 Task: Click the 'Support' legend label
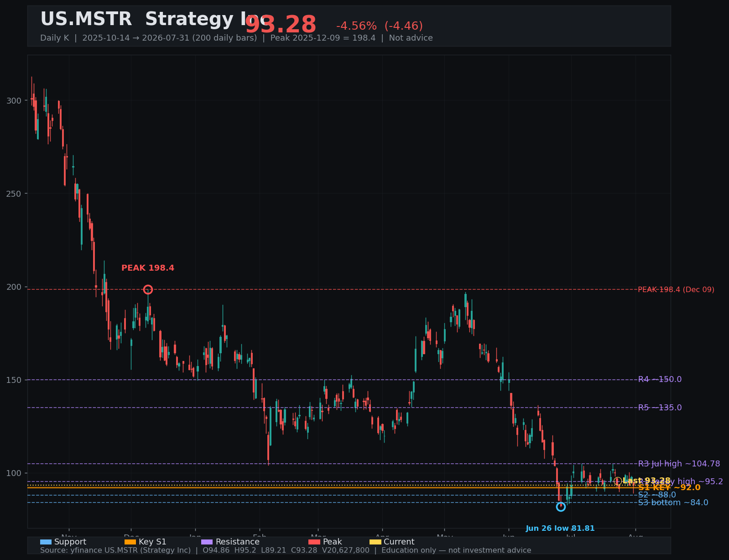pyautogui.click(x=70, y=542)
